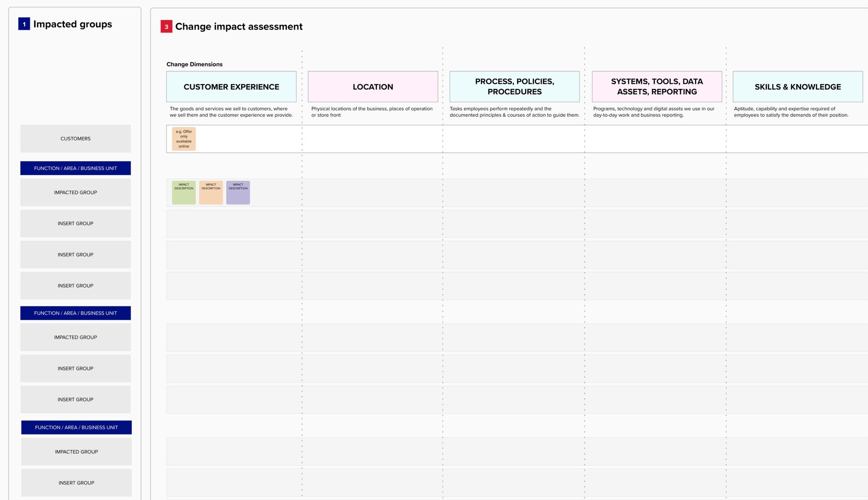Select the purple IMPACT DESCRIPTION sticky note

tap(238, 192)
